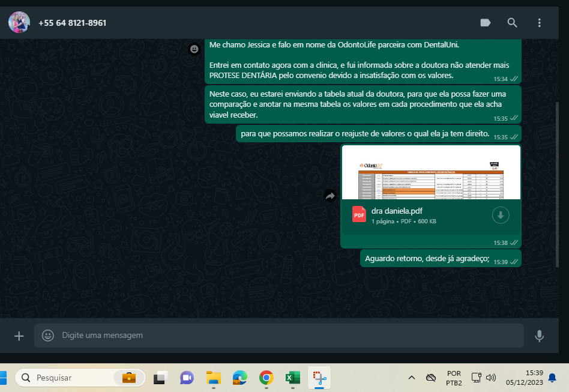Record a voice message with microphone
Image resolution: width=569 pixels, height=392 pixels.
coord(539,336)
